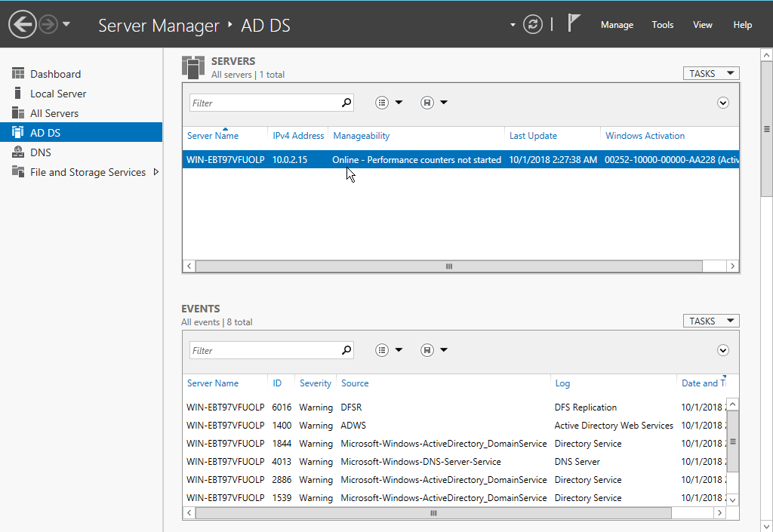Open the Tools menu

point(662,25)
